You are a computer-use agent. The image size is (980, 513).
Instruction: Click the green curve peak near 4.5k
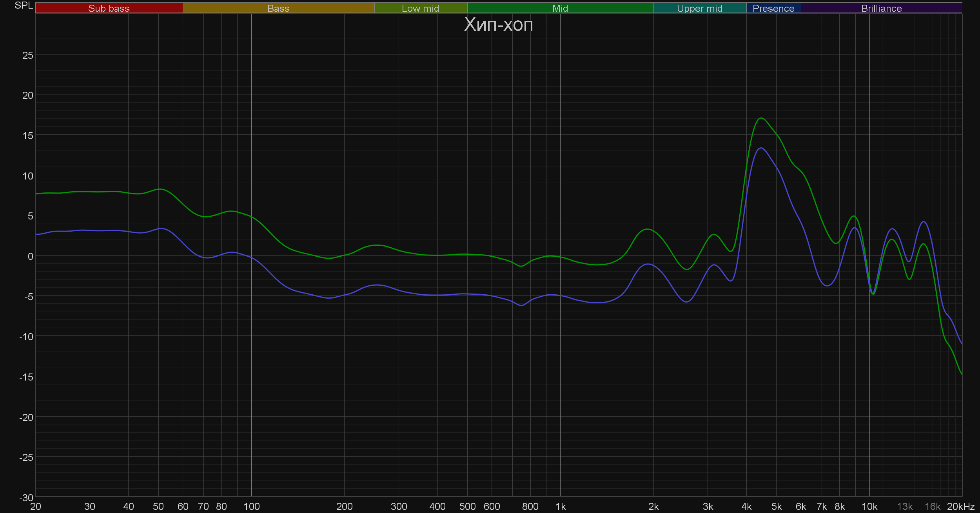[761, 118]
